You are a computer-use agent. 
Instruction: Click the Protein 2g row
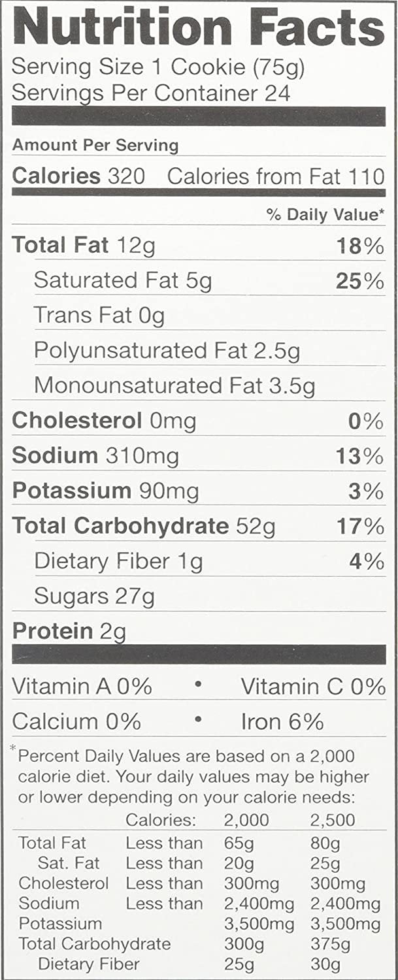[x=199, y=631]
